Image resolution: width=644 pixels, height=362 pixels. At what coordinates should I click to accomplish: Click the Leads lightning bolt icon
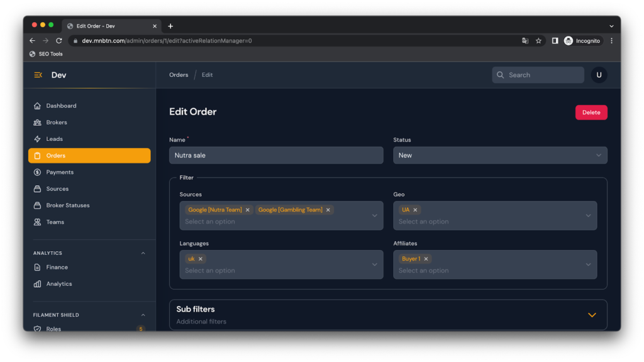pyautogui.click(x=38, y=139)
